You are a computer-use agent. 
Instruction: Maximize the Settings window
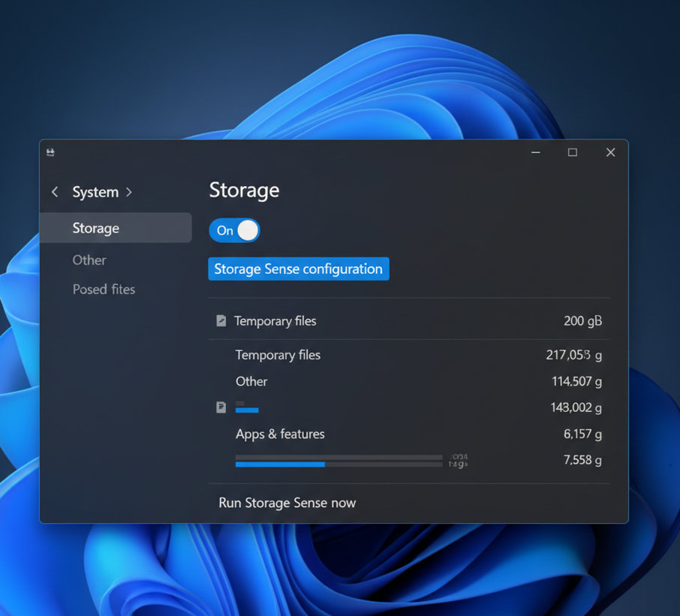click(573, 152)
